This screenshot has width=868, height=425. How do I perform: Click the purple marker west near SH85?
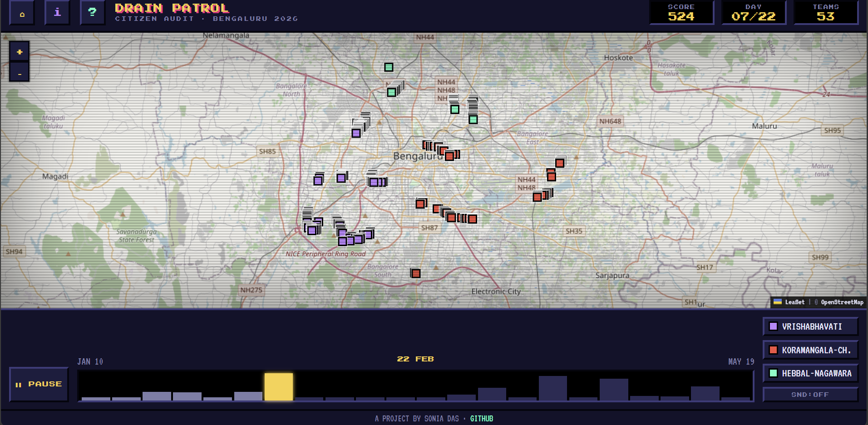pyautogui.click(x=318, y=181)
